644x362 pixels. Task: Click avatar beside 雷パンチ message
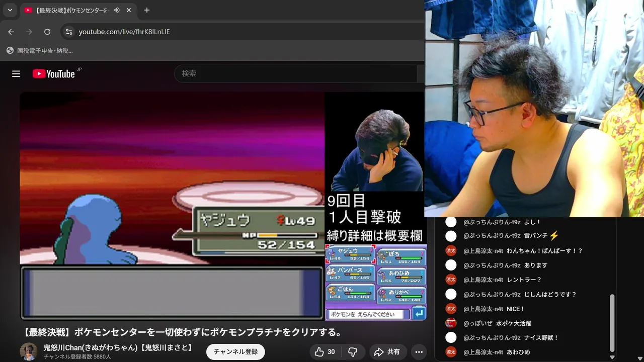click(x=451, y=236)
